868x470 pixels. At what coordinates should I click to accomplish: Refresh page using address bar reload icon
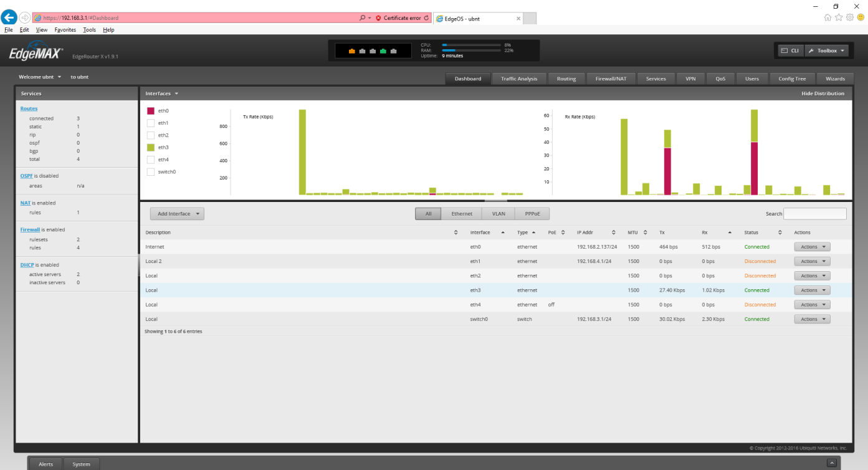426,18
